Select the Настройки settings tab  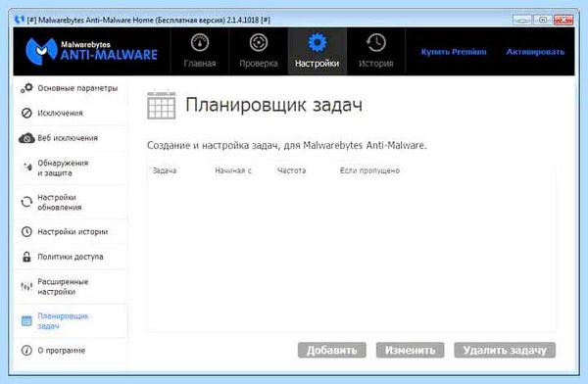317,51
